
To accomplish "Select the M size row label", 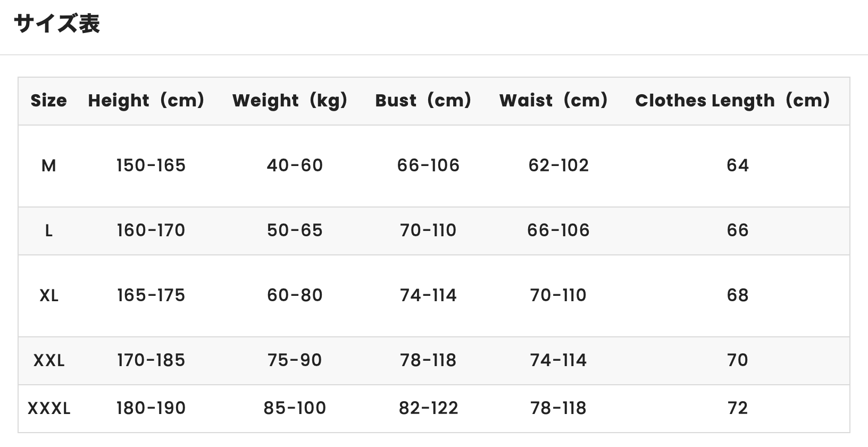I will 48,166.
